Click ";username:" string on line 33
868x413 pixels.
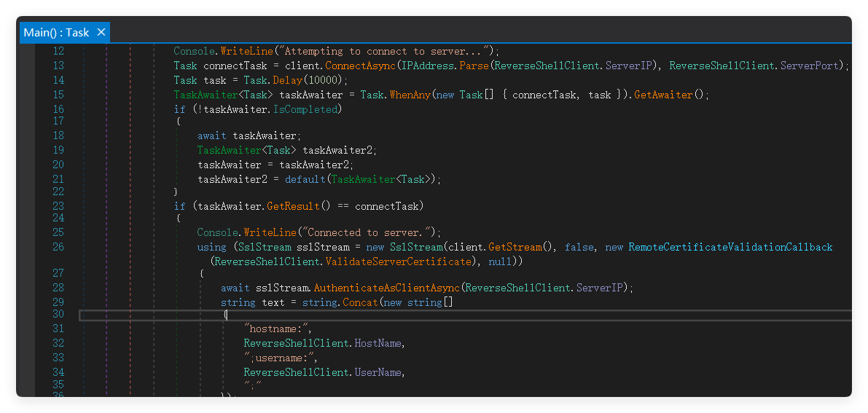pos(278,358)
